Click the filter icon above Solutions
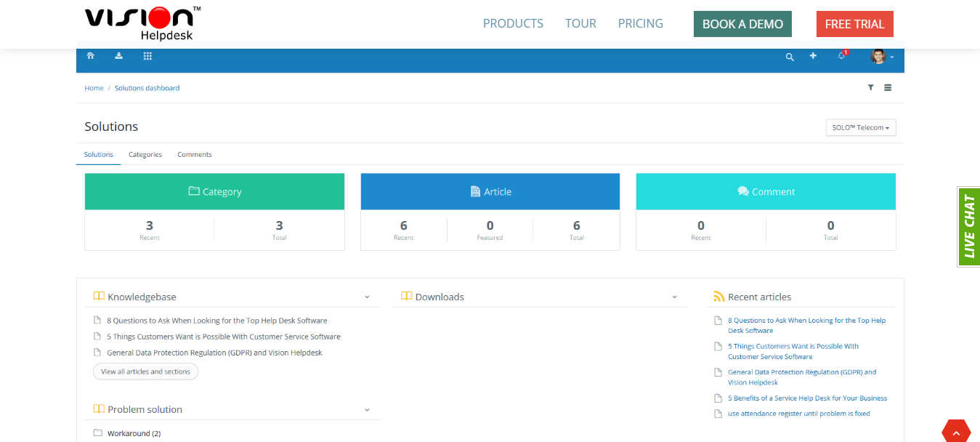Image resolution: width=980 pixels, height=442 pixels. click(x=870, y=87)
